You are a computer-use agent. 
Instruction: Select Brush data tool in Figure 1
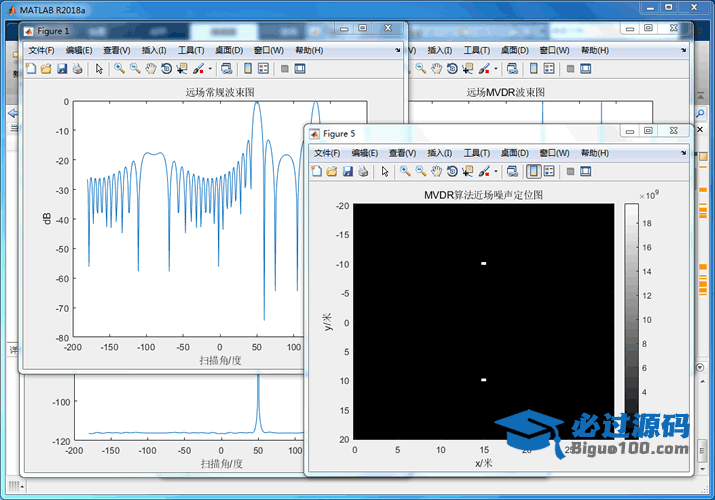[x=198, y=69]
